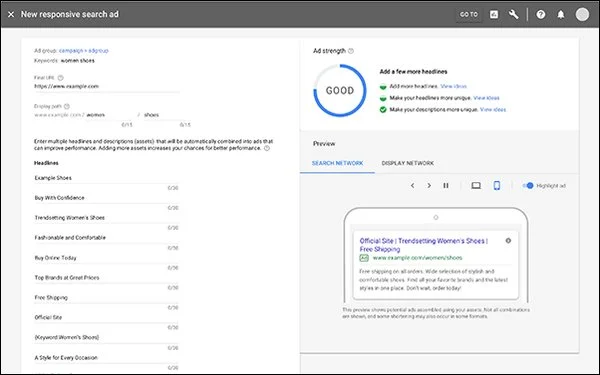
Task: Click the info icon in ad preview
Action: pyautogui.click(x=508, y=241)
